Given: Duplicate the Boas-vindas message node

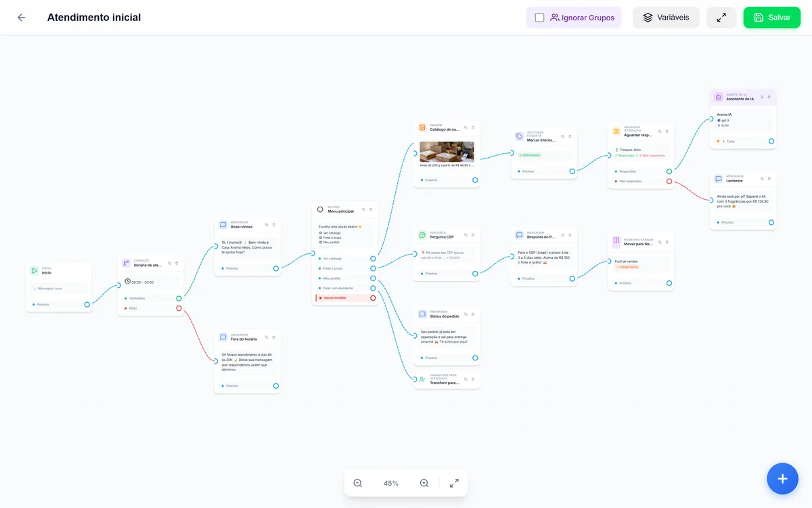Looking at the screenshot, I should point(267,224).
